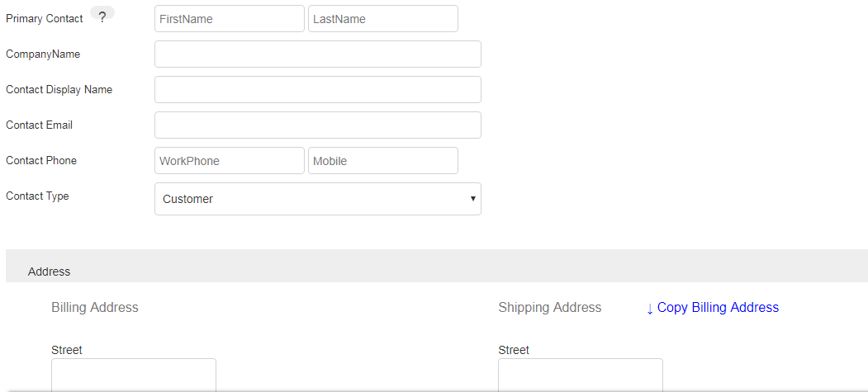Click the Address section header bar
868x392 pixels.
pyautogui.click(x=436, y=267)
